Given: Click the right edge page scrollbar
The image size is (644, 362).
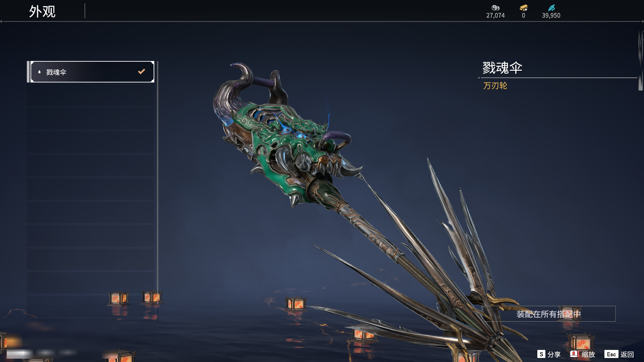Looking at the screenshot, I should pos(640,60).
